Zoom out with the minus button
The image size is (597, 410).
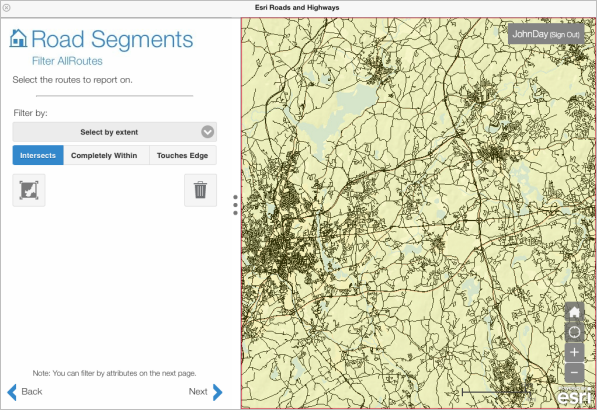click(574, 372)
